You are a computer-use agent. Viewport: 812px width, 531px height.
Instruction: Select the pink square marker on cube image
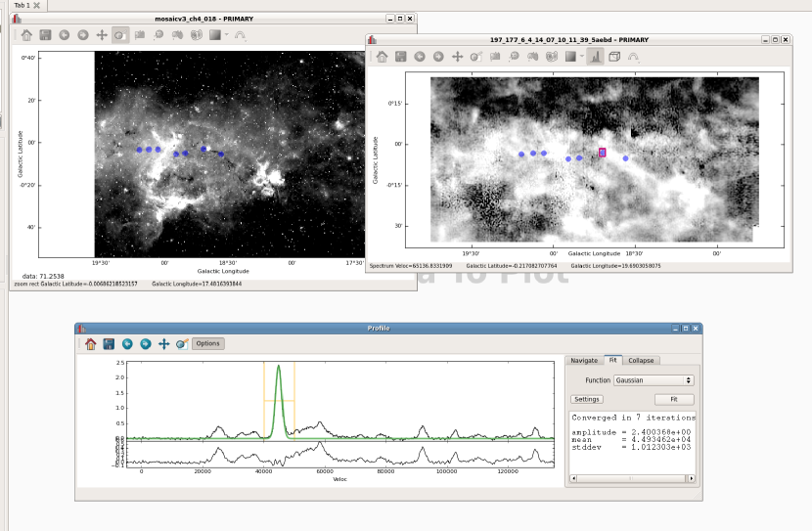(602, 153)
